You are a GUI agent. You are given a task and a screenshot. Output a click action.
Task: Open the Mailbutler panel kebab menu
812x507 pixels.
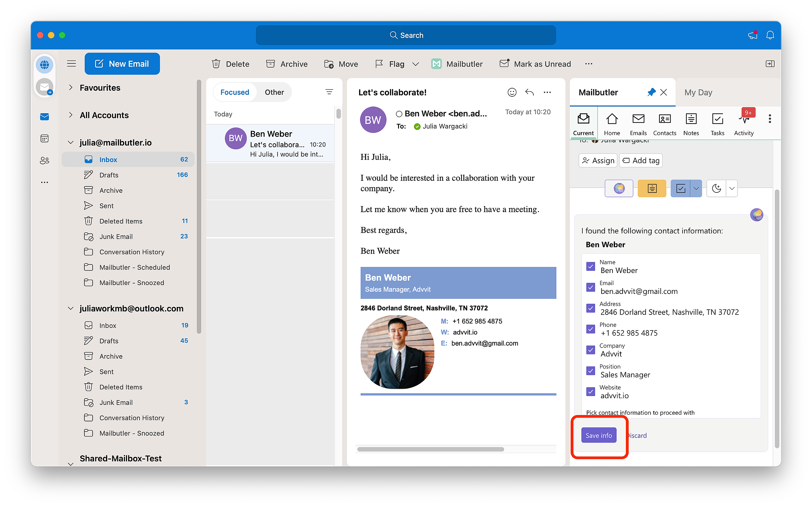pyautogui.click(x=770, y=119)
